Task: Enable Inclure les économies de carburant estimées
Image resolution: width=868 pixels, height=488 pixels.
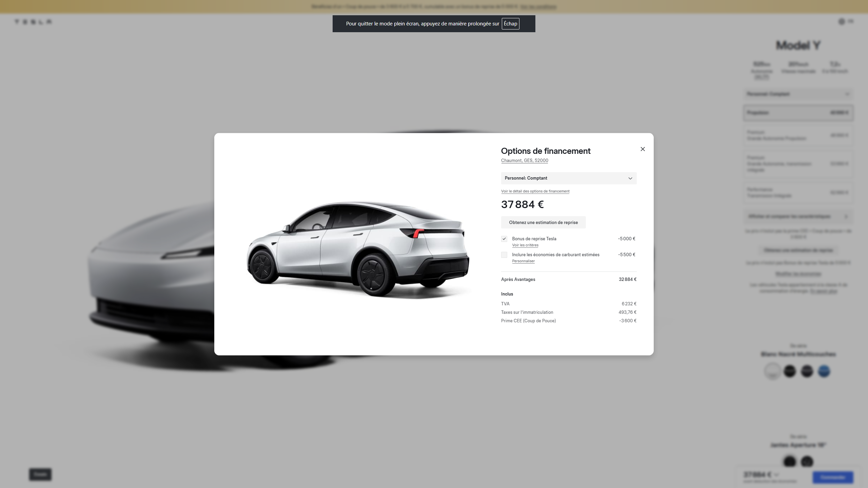Action: [x=504, y=255]
